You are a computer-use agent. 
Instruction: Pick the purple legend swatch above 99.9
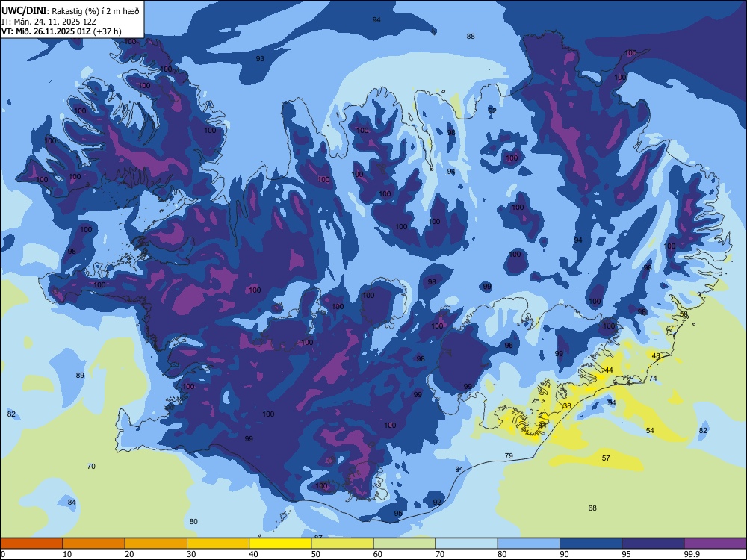coord(715,544)
